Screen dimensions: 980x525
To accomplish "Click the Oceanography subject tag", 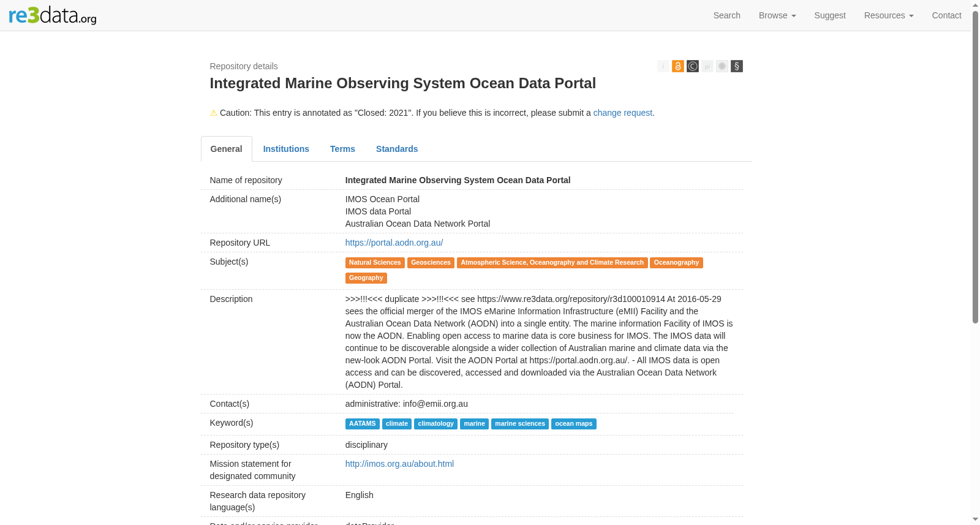I will click(676, 263).
